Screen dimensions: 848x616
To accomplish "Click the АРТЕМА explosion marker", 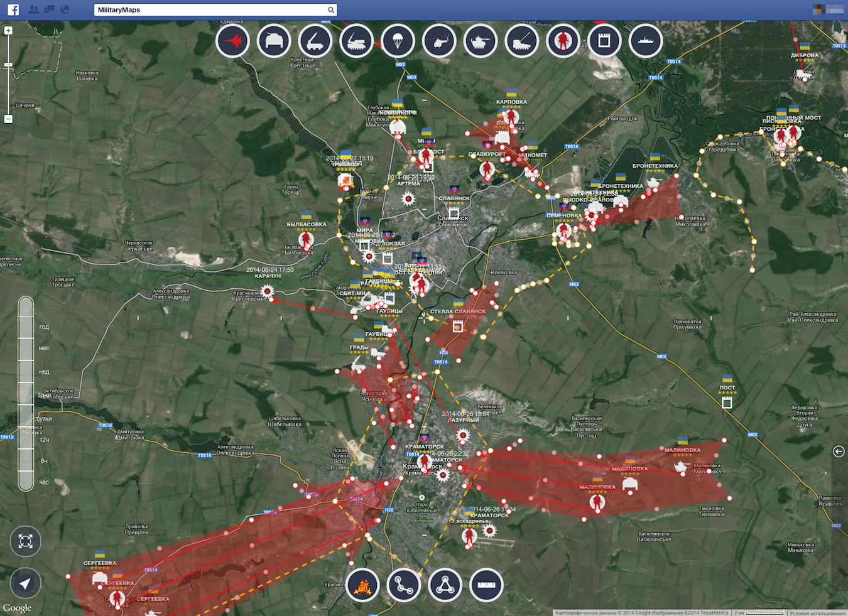I will (x=408, y=199).
